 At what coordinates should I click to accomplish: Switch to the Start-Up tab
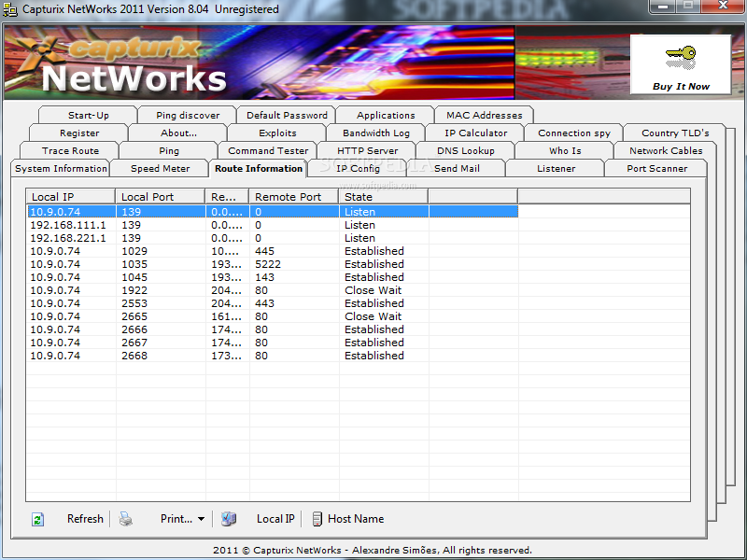pos(88,115)
